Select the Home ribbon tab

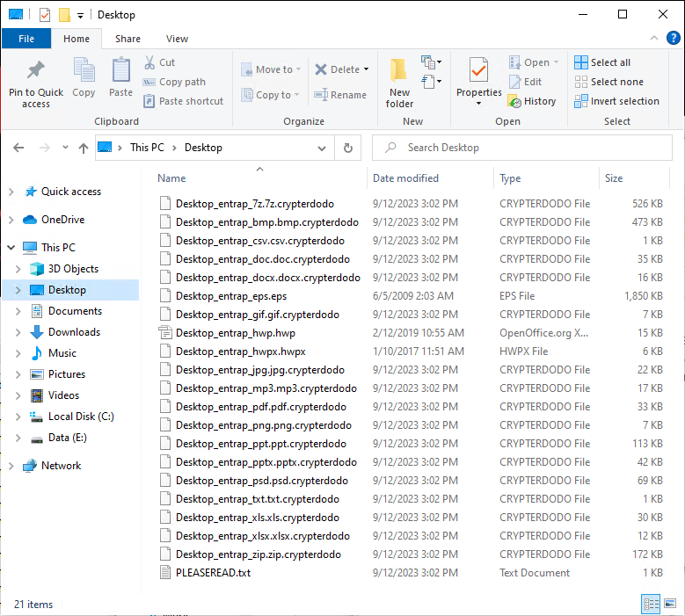coord(77,39)
